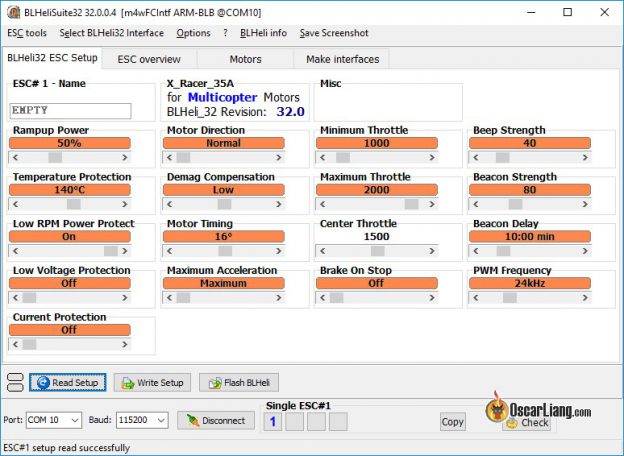
Task: Click the Demag Compensation slider thumb
Action: (224, 204)
